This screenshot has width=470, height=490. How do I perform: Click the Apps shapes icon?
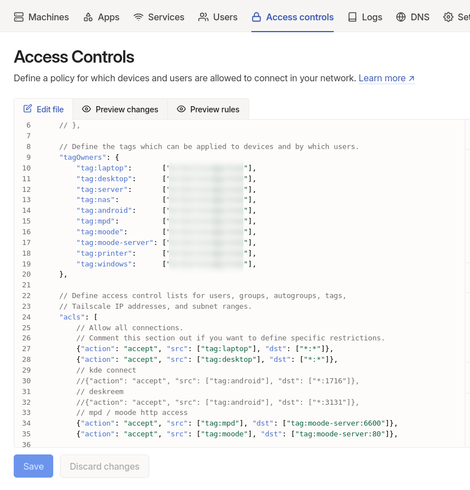pyautogui.click(x=88, y=17)
